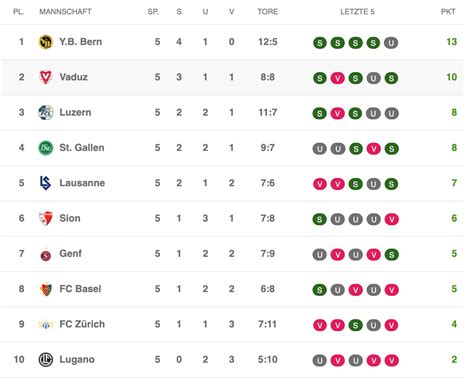Click the Lugano circular logo
The image size is (474, 380).
tap(46, 360)
